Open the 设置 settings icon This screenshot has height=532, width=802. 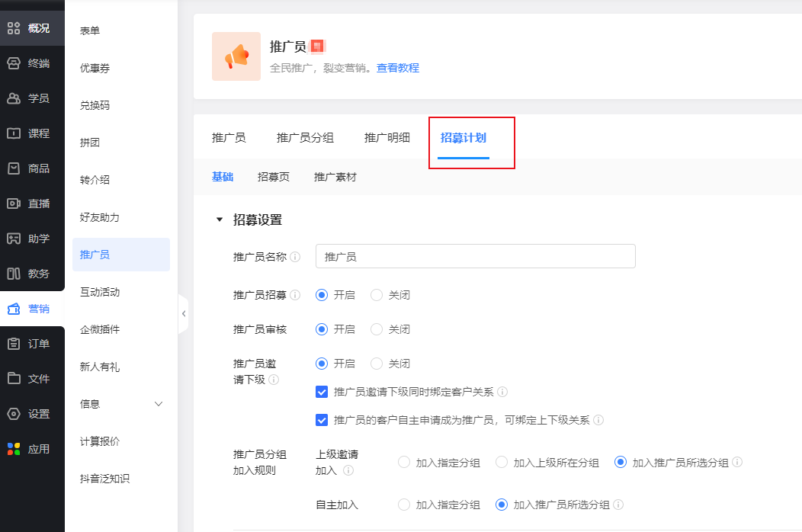coord(14,414)
